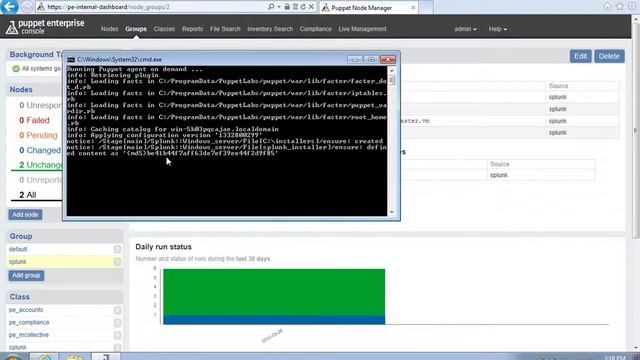Go to the Classes page

(164, 29)
